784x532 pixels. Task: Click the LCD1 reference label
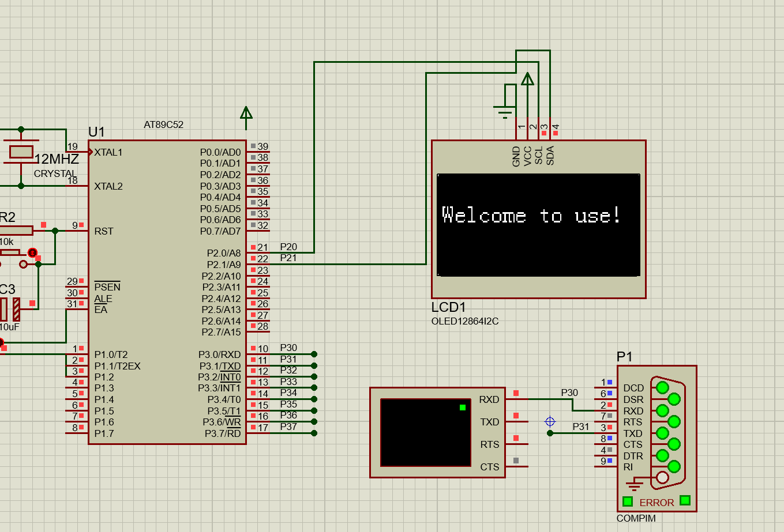pyautogui.click(x=448, y=307)
